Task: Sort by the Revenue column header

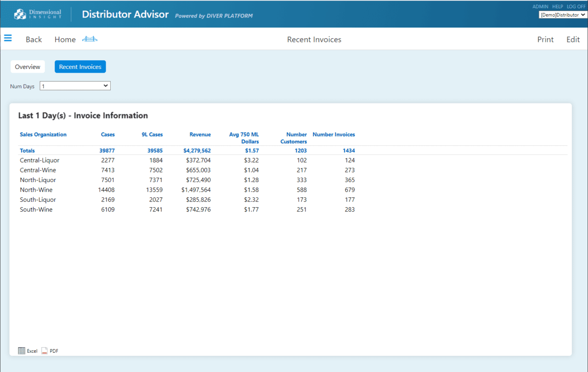Action: pyautogui.click(x=200, y=134)
